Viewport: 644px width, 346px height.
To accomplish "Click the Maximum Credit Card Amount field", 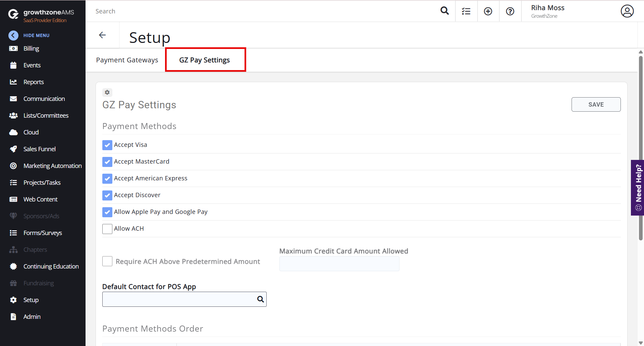I will coord(339,264).
